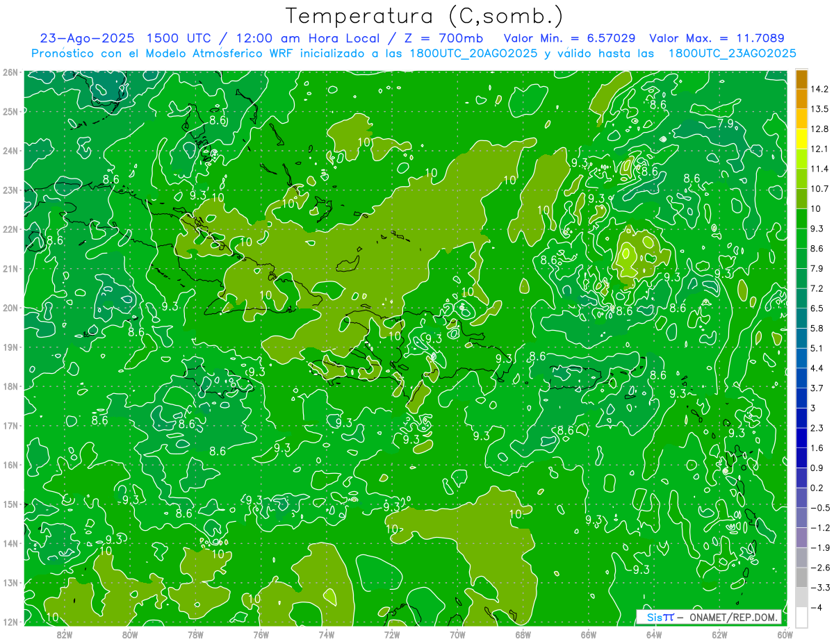Click the 24N latitude axis label

(10, 151)
